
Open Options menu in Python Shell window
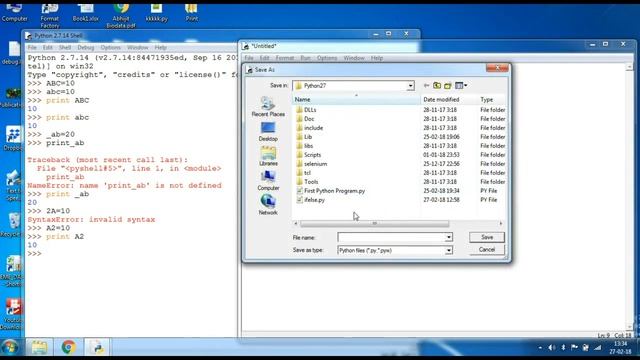[x=110, y=47]
